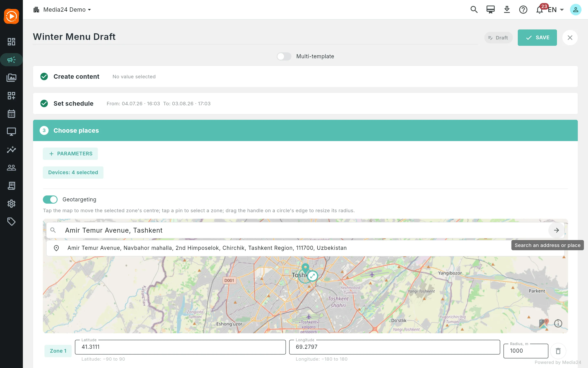Click the download icon in top bar
The image size is (588, 368).
pyautogui.click(x=507, y=10)
